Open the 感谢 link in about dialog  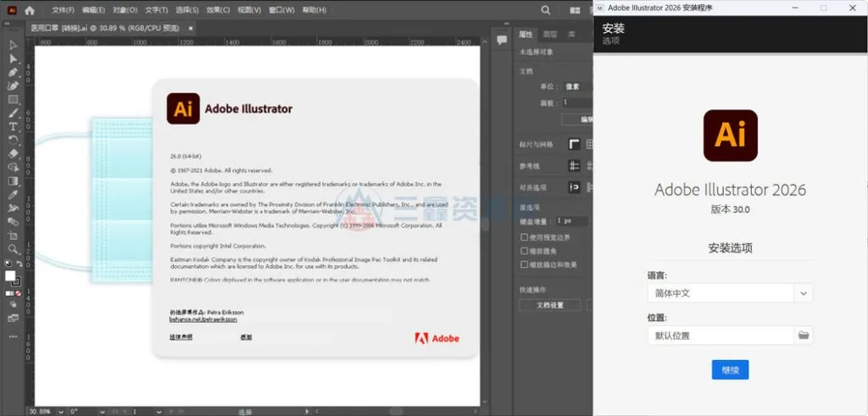[246, 337]
